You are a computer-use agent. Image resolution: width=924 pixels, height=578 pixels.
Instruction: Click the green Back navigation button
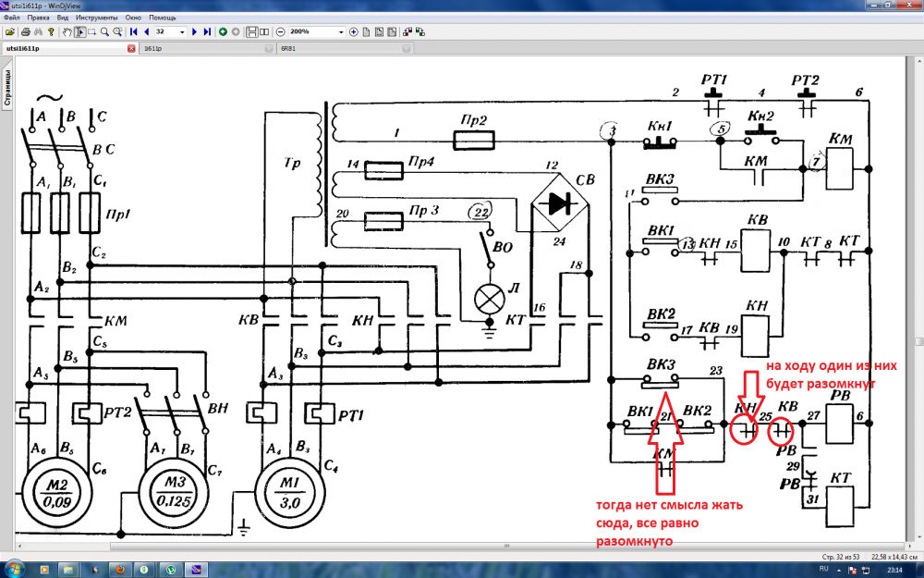[223, 31]
